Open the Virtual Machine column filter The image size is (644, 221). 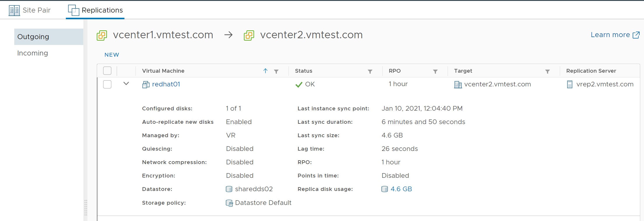[276, 71]
